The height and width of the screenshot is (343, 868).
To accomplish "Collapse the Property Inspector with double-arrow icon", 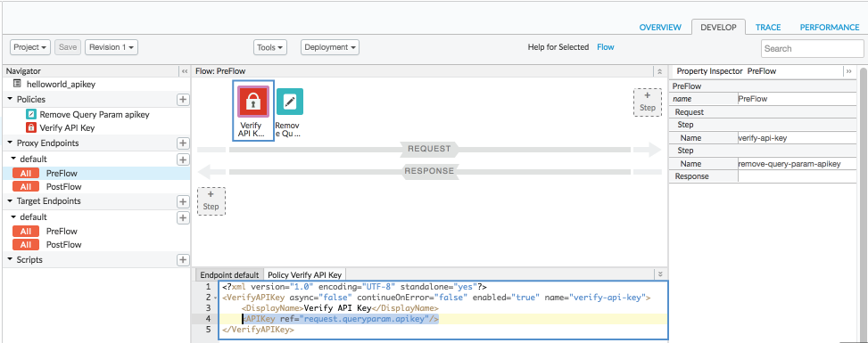I will (848, 71).
